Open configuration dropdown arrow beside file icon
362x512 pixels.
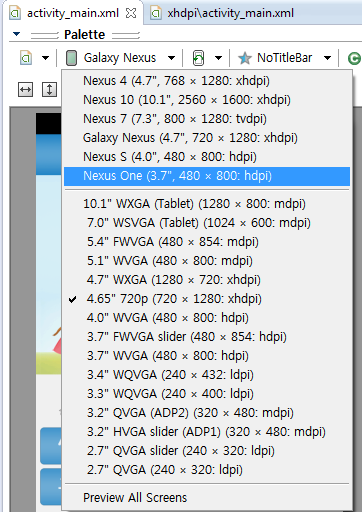click(x=45, y=58)
